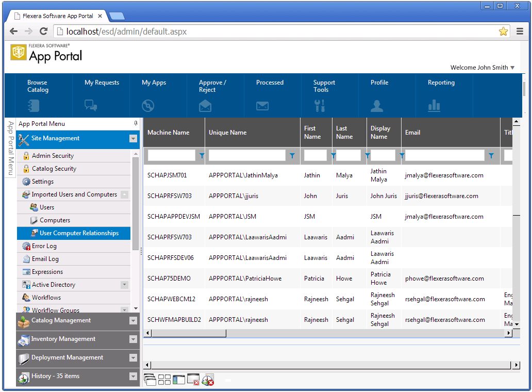Click the close window icon in bottom toolbar
Viewport: 532px width, 392px height.
click(x=193, y=380)
